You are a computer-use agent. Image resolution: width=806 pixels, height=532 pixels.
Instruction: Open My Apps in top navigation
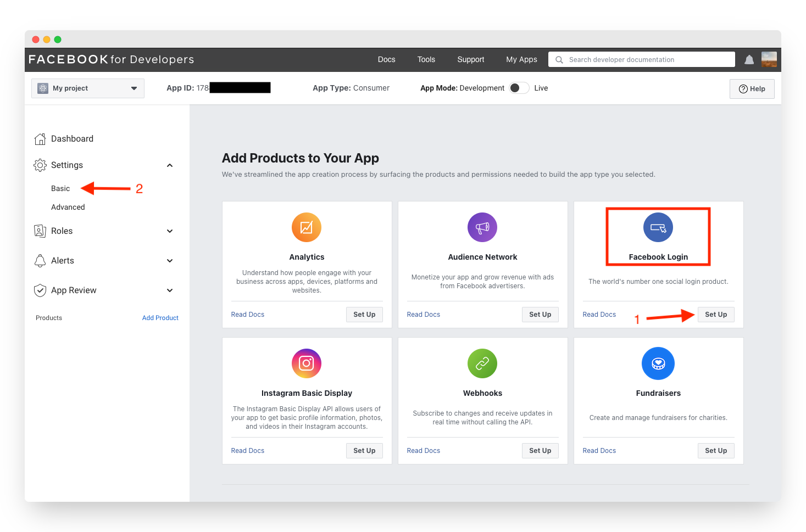click(521, 59)
